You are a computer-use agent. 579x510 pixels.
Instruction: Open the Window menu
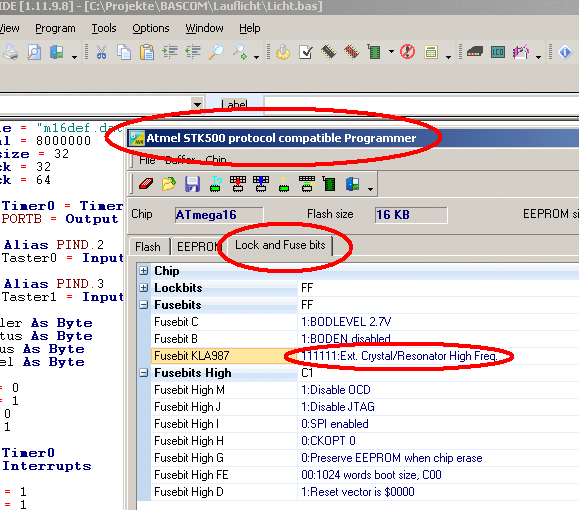pyautogui.click(x=204, y=28)
